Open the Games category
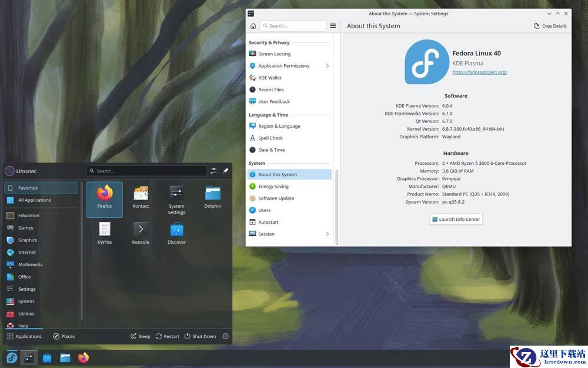Viewport: 588px width, 368px height. click(x=41, y=228)
